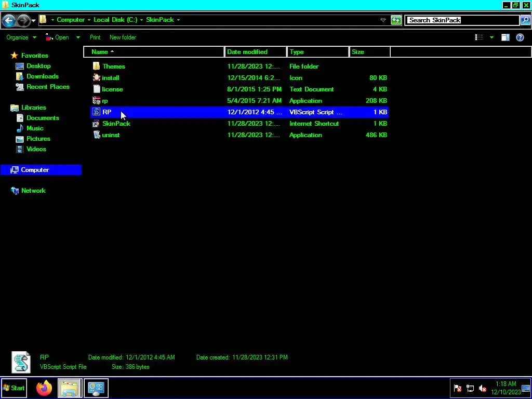Sort by Date modified column header
This screenshot has width=532, height=399.
point(256,52)
